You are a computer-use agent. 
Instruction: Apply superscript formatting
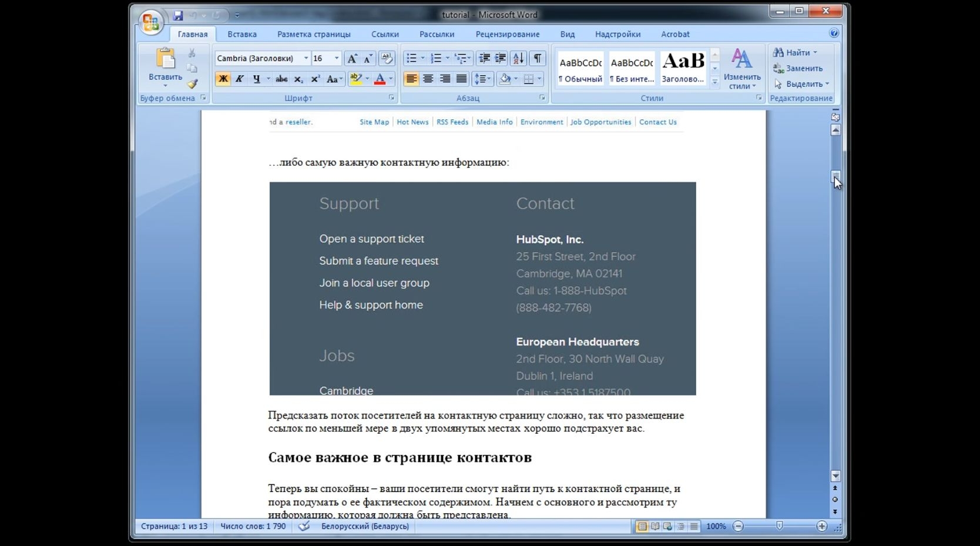316,79
